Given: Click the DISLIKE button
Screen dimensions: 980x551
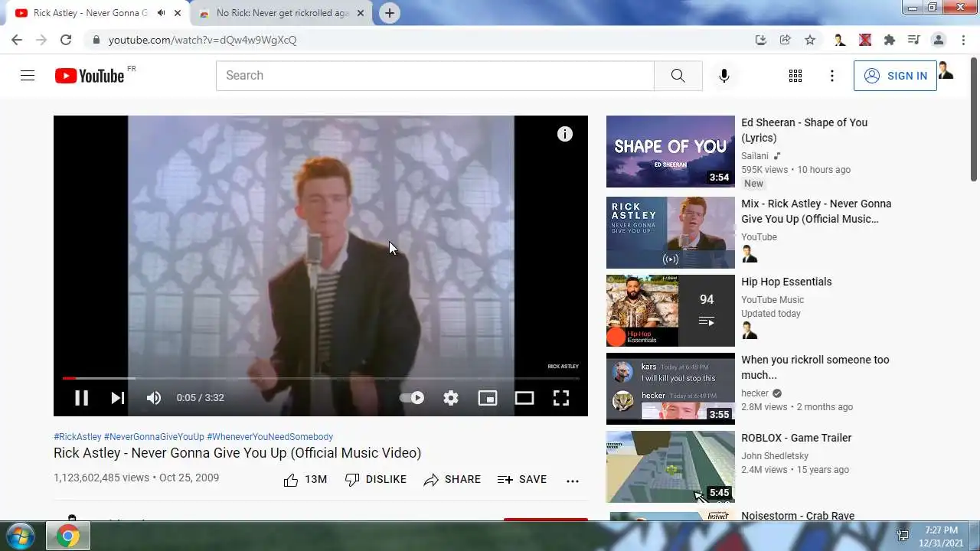Looking at the screenshot, I should click(x=375, y=480).
